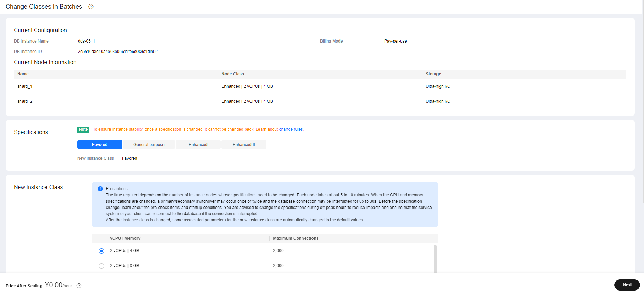Switch to the Favored specification tab

pos(100,145)
